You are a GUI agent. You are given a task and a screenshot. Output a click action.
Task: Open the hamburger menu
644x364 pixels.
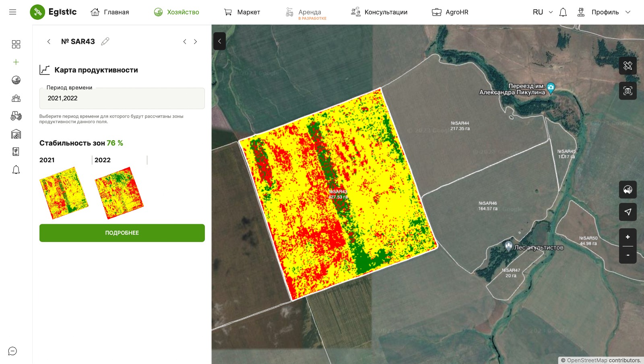pyautogui.click(x=13, y=12)
